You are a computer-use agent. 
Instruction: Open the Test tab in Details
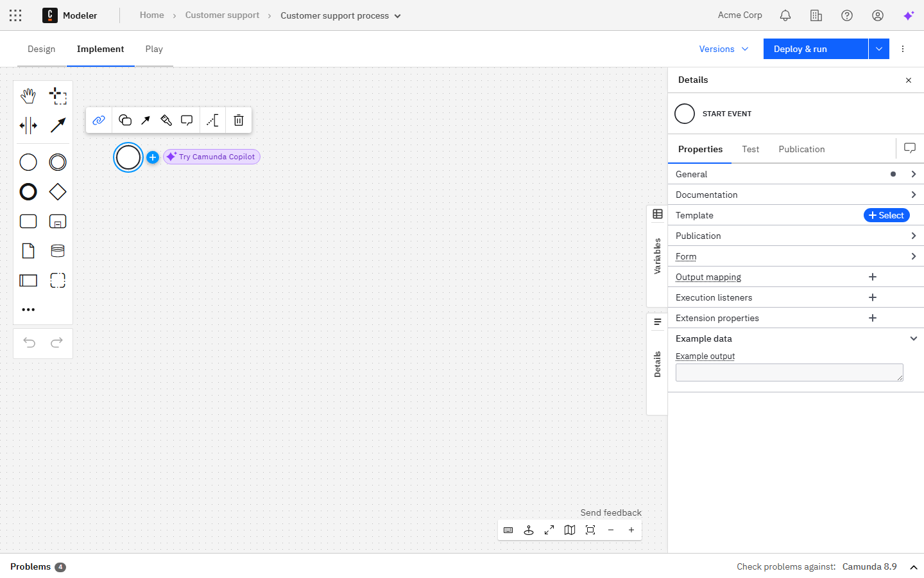pyautogui.click(x=750, y=149)
